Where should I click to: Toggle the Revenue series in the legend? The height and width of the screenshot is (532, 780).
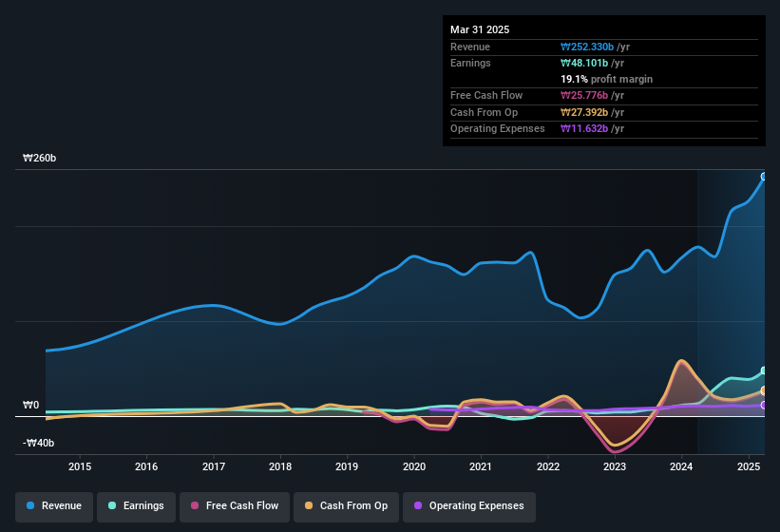54,506
